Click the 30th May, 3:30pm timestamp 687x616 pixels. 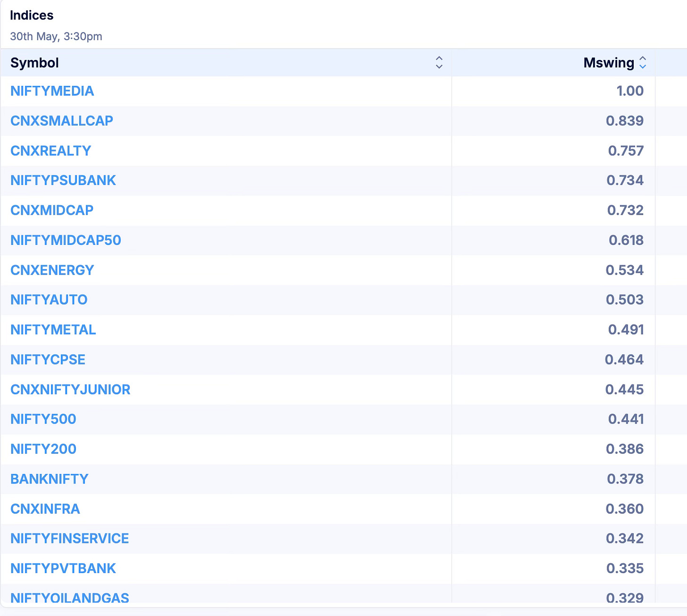(x=56, y=36)
